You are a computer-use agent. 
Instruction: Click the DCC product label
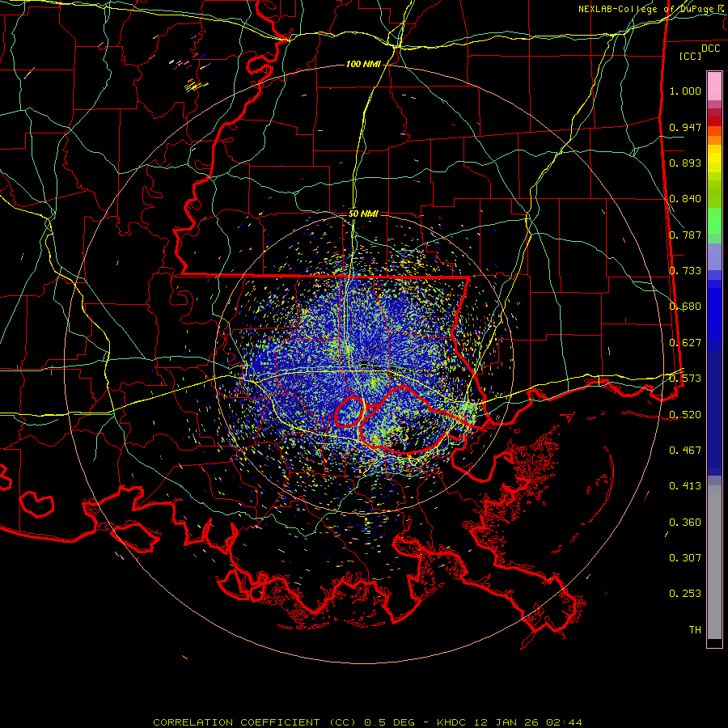[x=710, y=49]
